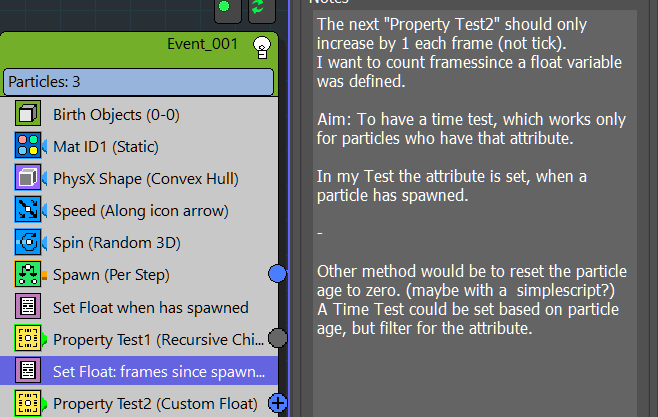Click the Property Test1 gray output connector
The width and height of the screenshot is (658, 417).
coord(278,338)
